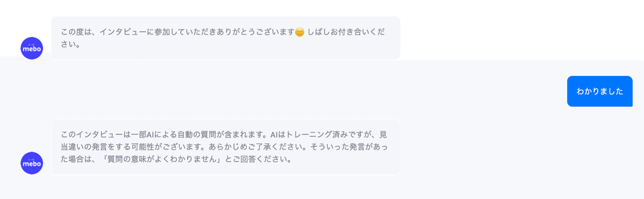Click 参加していただき in the first message
The image size is (644, 199).
pos(186,32)
